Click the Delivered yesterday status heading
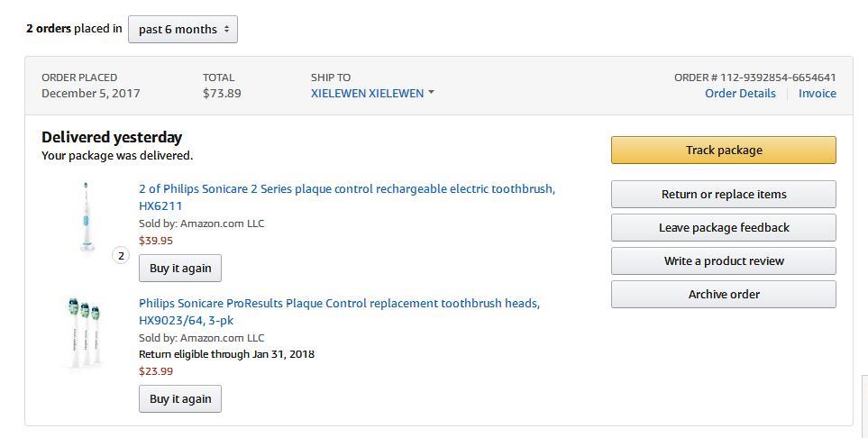 tap(112, 137)
